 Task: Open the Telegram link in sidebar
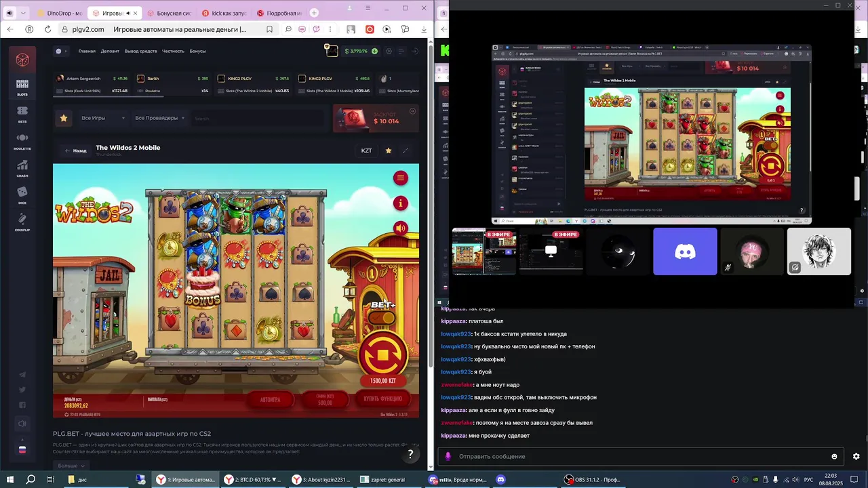point(22,375)
